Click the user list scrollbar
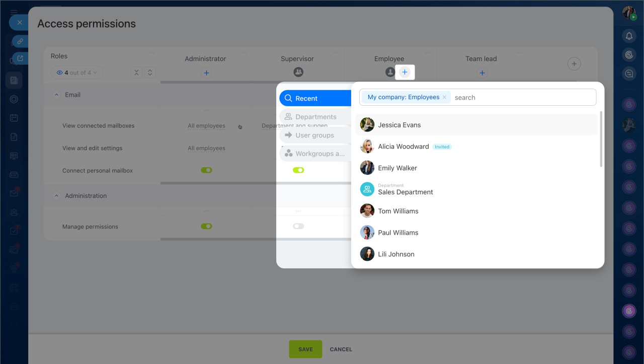The height and width of the screenshot is (364, 644). (x=601, y=139)
